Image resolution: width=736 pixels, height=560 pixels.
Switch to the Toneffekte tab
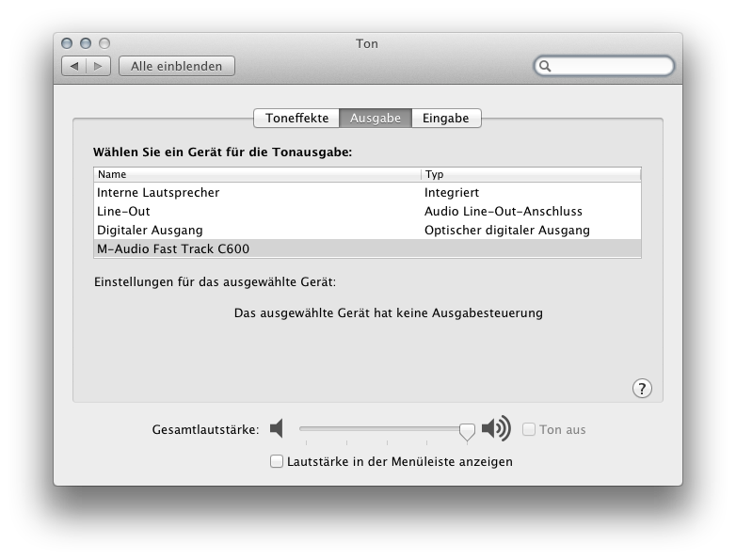click(296, 118)
